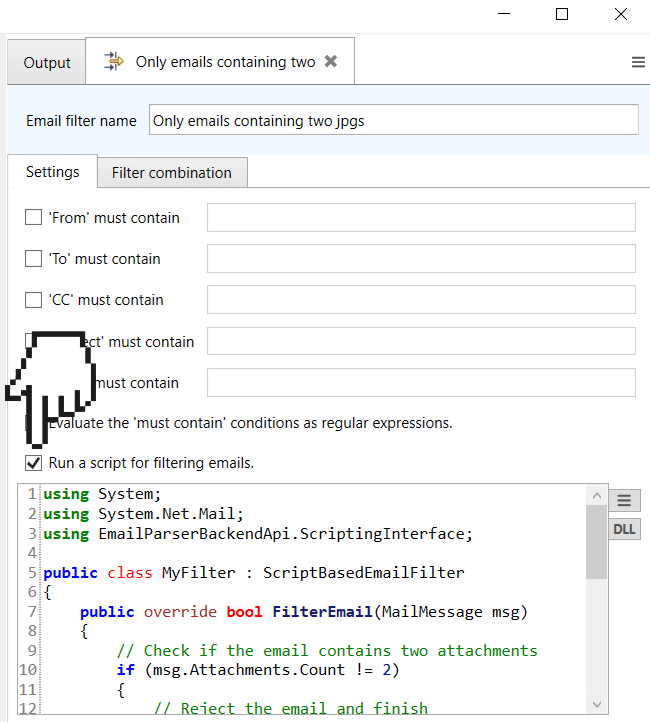Click the 'Check if the email contains' comment

(x=327, y=650)
